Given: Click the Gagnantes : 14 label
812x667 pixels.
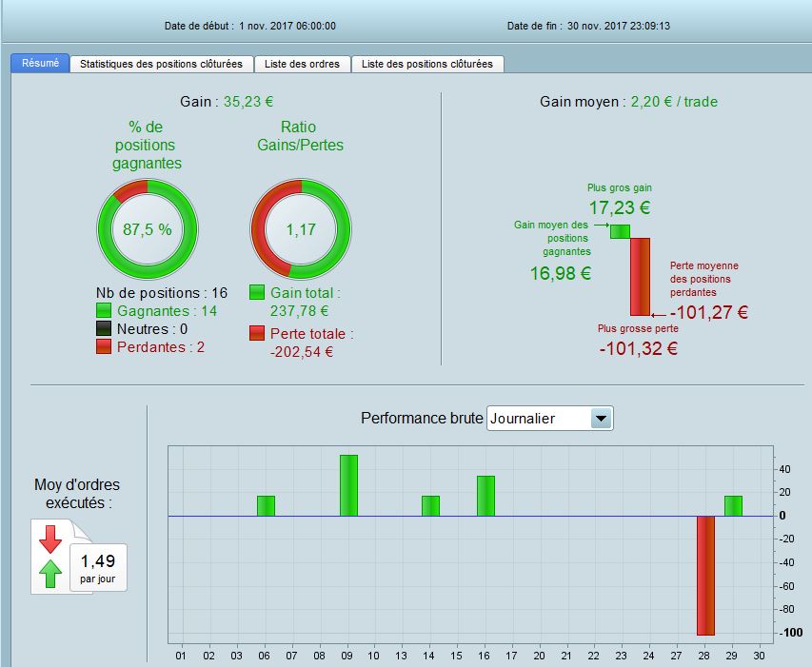Looking at the screenshot, I should tap(167, 311).
